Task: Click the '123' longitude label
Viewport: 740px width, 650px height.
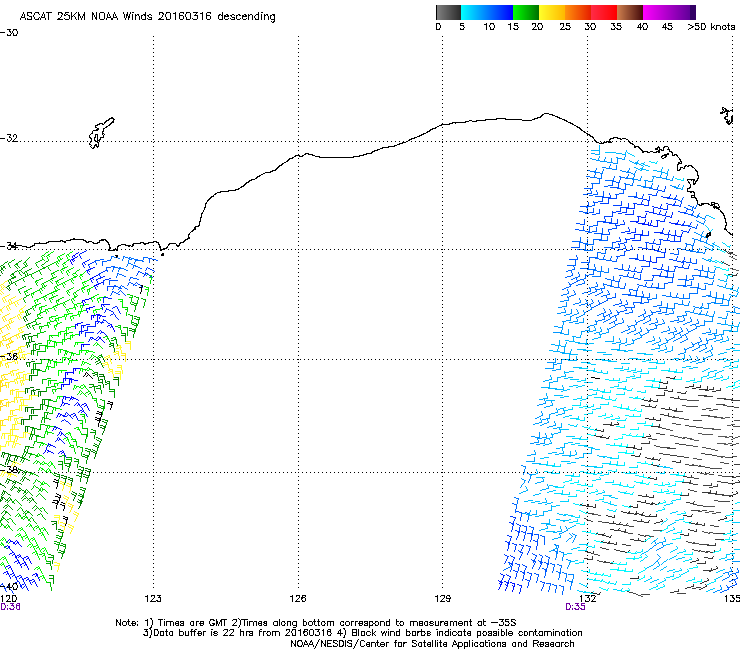Action: (153, 599)
